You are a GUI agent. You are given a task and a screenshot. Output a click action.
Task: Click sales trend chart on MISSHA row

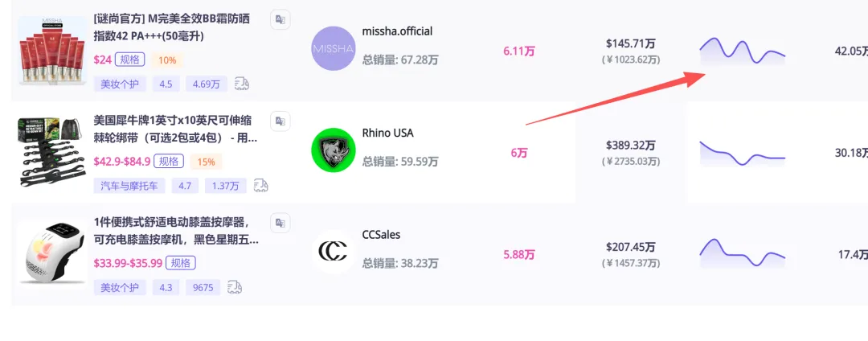(742, 50)
